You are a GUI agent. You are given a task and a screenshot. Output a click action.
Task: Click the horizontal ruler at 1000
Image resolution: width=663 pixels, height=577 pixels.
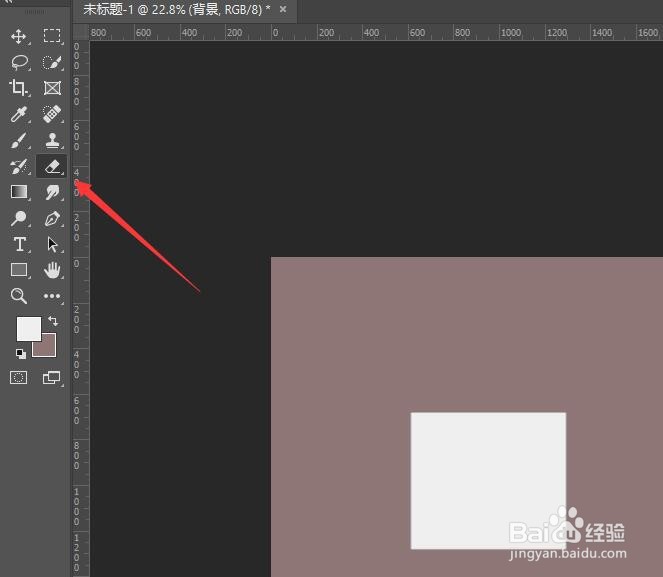pyautogui.click(x=510, y=33)
